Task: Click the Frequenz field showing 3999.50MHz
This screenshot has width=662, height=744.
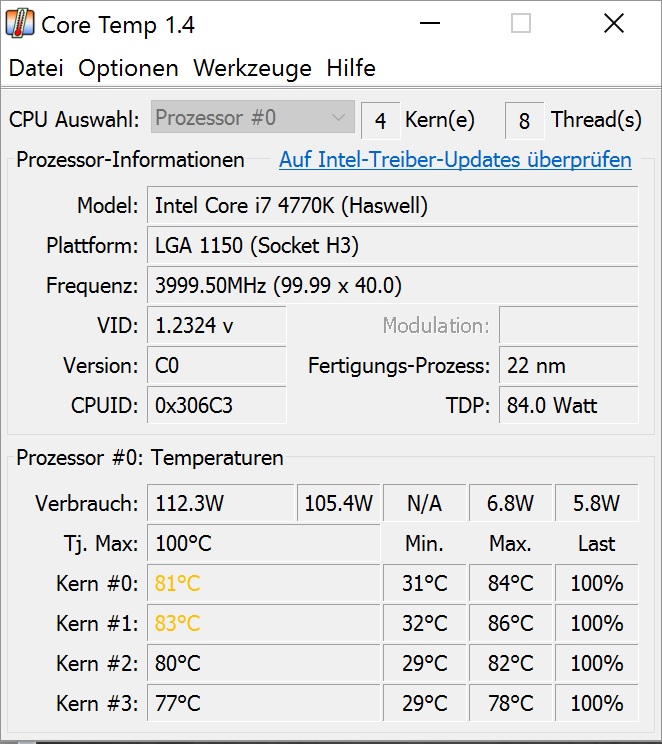Action: pyautogui.click(x=392, y=286)
